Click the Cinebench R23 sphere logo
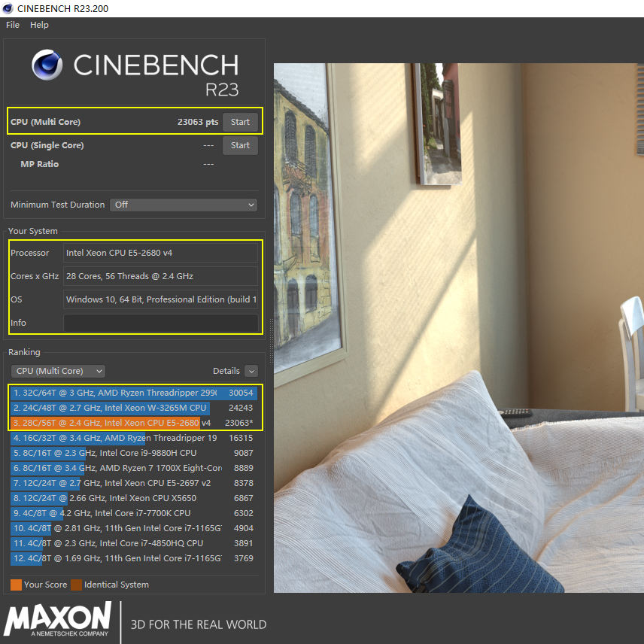The image size is (644, 644). coord(47,65)
